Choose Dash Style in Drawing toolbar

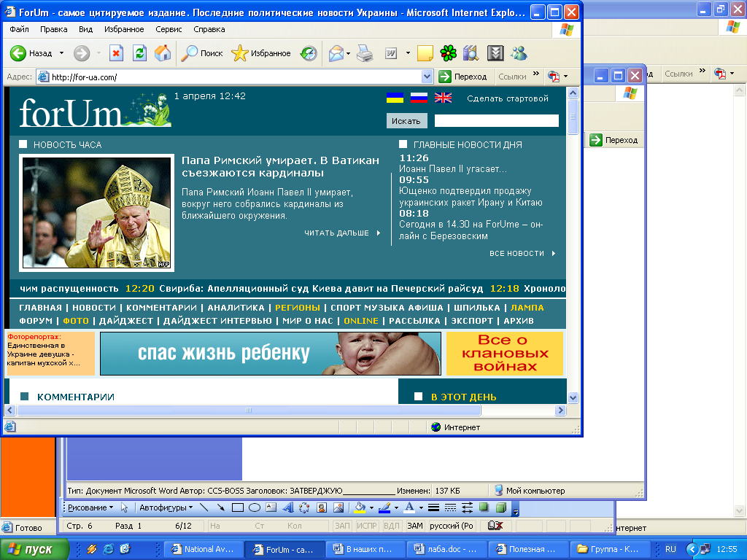click(x=450, y=507)
